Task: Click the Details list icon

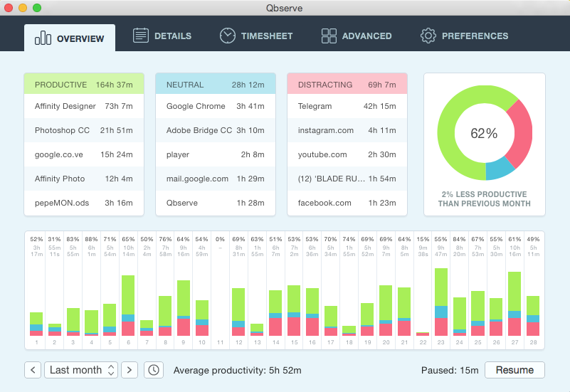Action: pos(141,36)
